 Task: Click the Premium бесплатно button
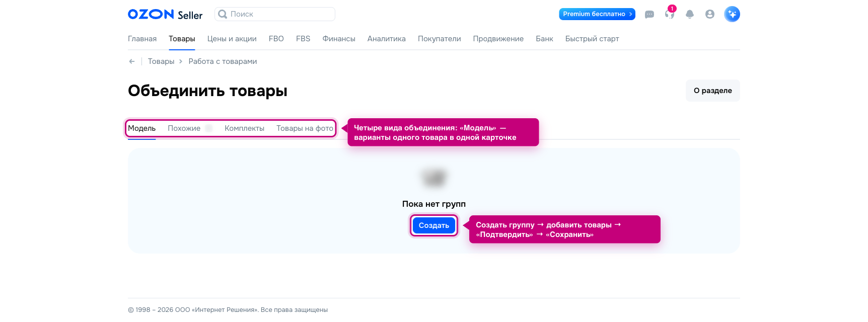coord(597,14)
